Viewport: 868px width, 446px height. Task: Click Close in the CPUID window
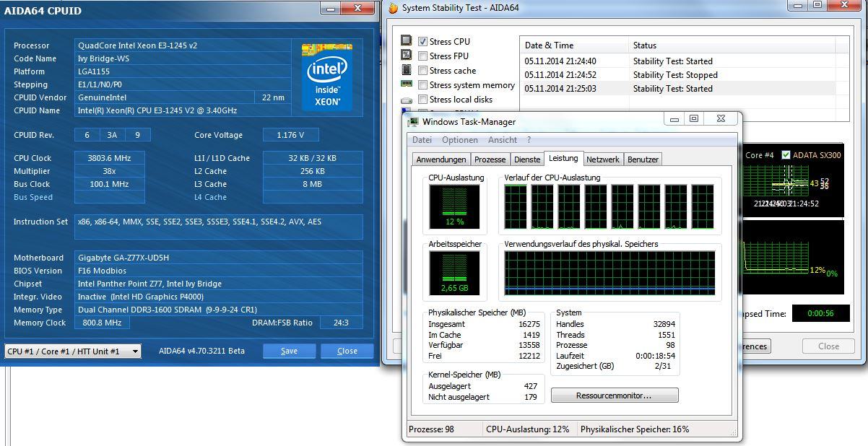(x=347, y=351)
